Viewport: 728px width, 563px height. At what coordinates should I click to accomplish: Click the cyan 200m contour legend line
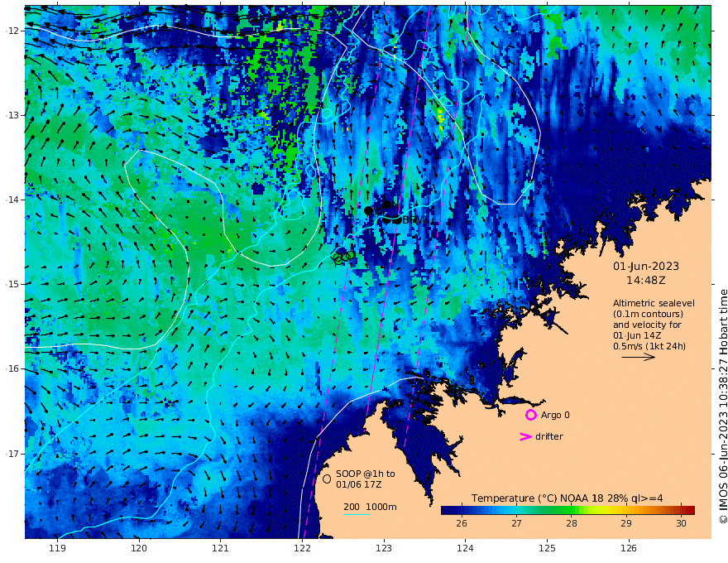[357, 515]
